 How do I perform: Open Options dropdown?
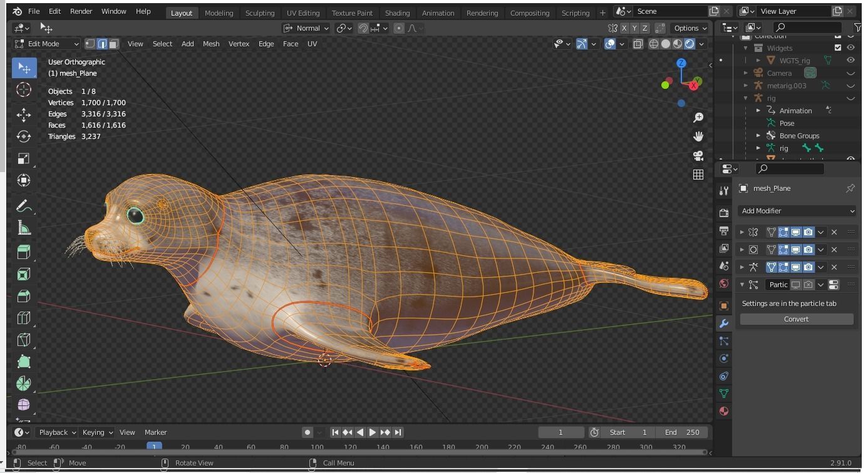point(690,28)
